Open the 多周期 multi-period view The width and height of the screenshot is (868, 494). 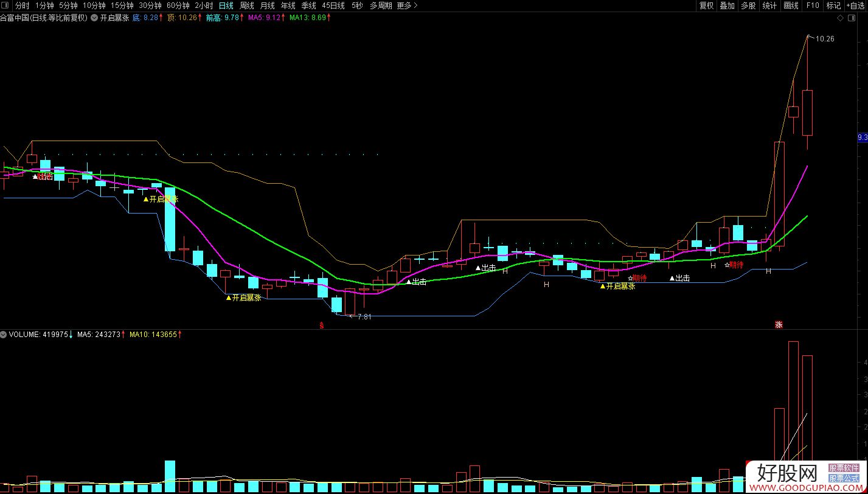pyautogui.click(x=381, y=5)
